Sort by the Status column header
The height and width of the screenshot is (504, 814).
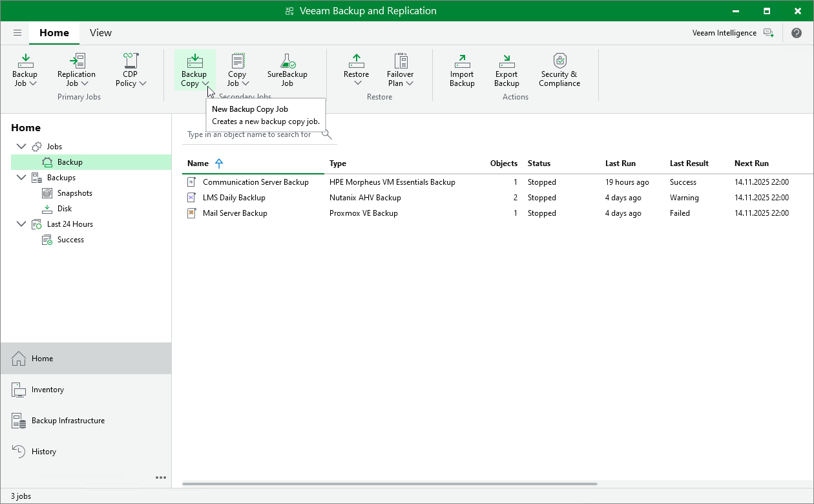coord(539,163)
